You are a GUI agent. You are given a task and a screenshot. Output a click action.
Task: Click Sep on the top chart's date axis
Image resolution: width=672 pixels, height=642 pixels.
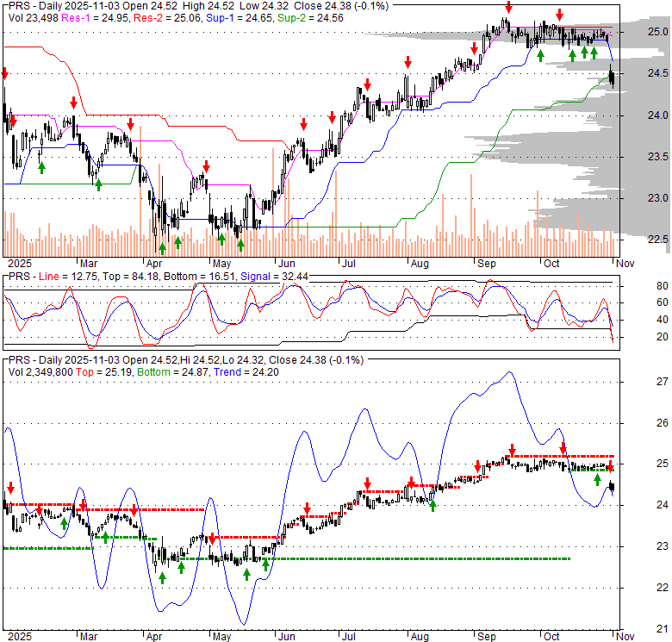pos(487,264)
